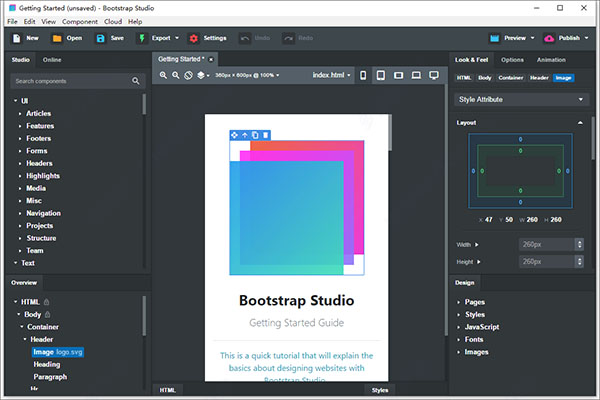Save the design using the Save icon
This screenshot has height=400, width=600.
tap(100, 38)
